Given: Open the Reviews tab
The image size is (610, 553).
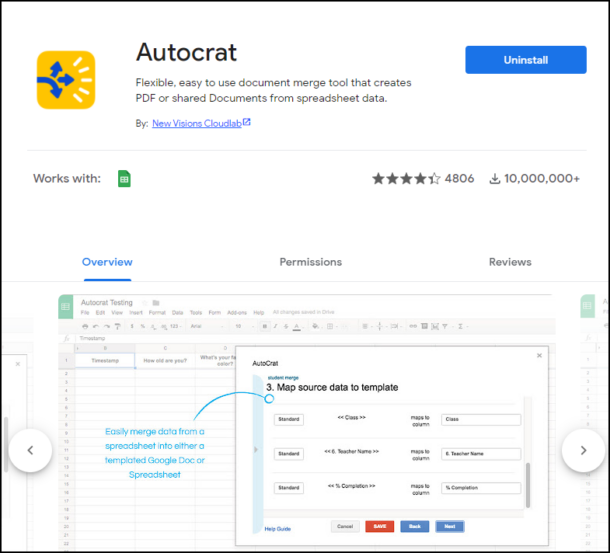Looking at the screenshot, I should pos(509,262).
